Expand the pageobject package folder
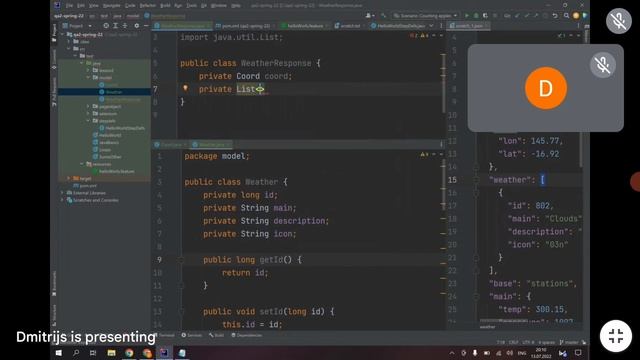 coord(88,107)
